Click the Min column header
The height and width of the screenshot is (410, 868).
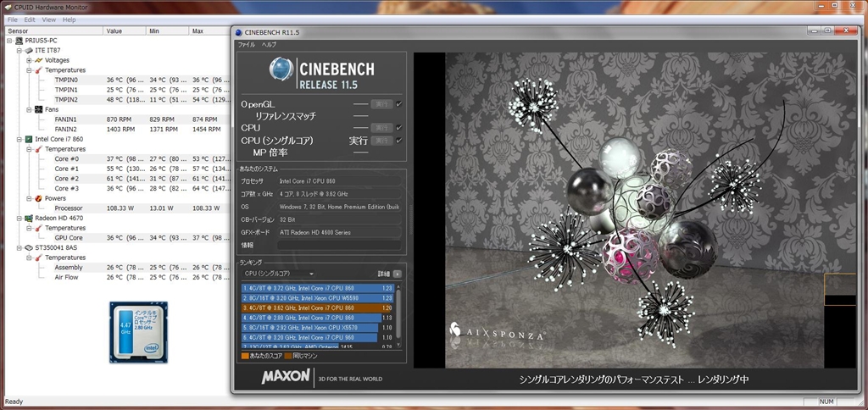168,31
